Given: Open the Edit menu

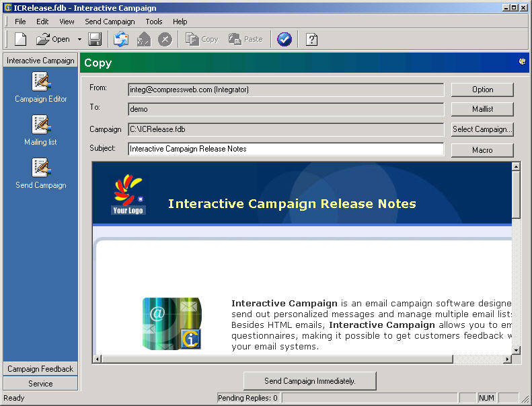Looking at the screenshot, I should click(42, 22).
